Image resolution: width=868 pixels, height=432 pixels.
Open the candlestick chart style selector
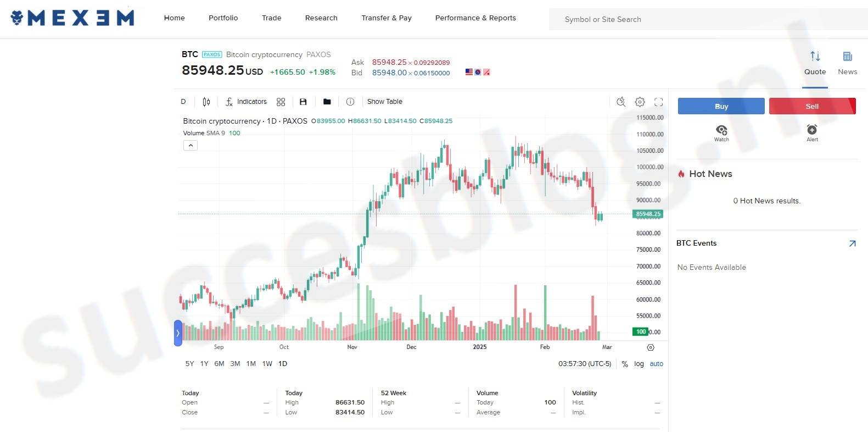tap(206, 102)
